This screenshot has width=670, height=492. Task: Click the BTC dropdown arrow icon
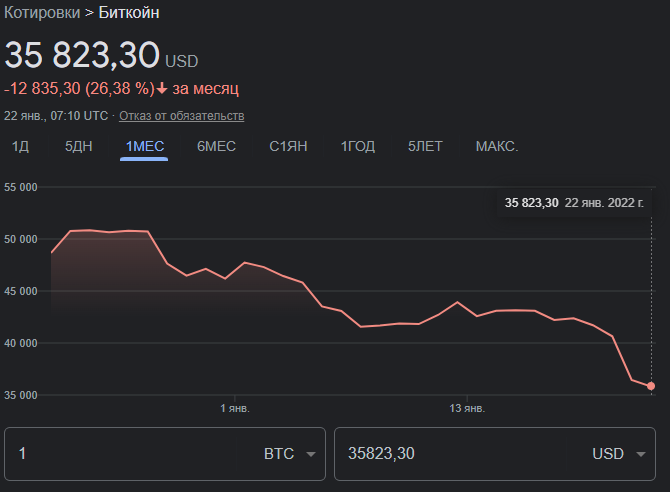click(x=311, y=455)
